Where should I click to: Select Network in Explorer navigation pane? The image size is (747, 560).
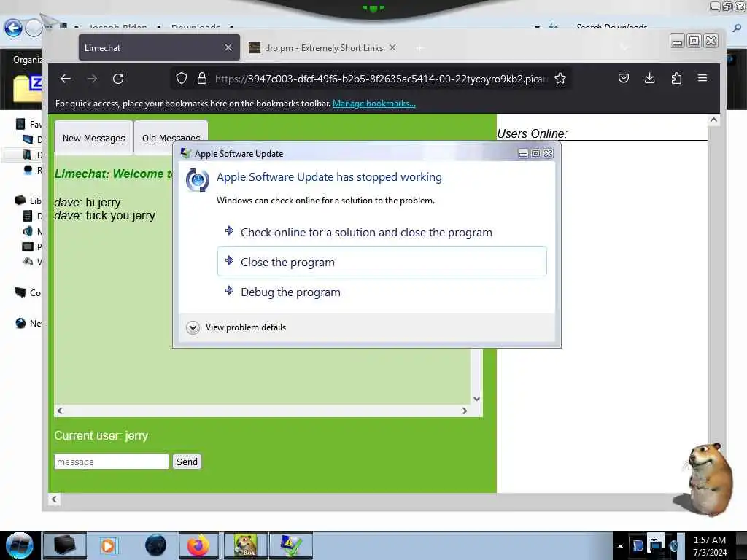[x=28, y=323]
